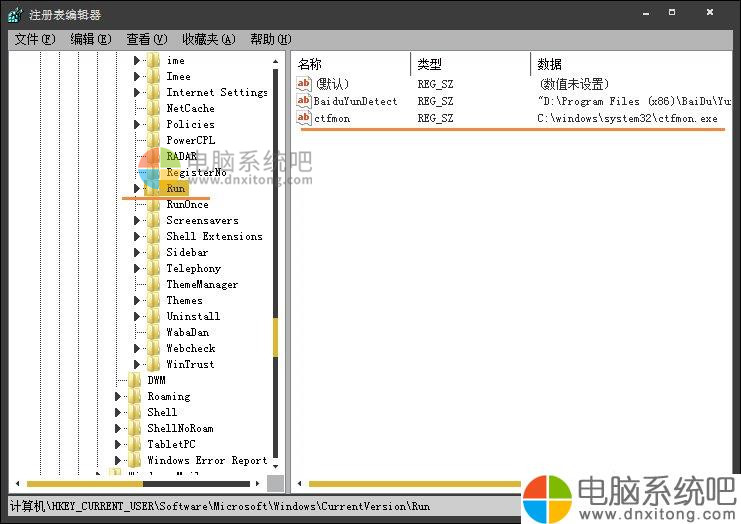Expand the Internet Settings tree node
The width and height of the screenshot is (741, 524).
(138, 92)
